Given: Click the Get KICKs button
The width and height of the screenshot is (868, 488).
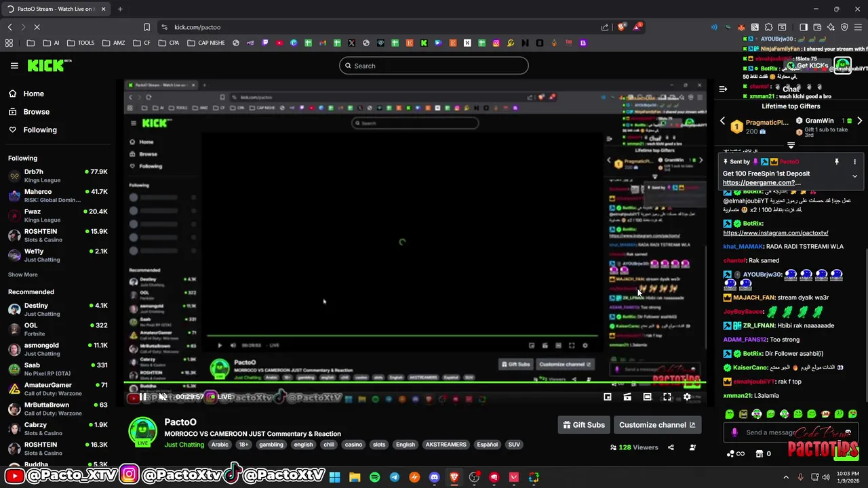Looking at the screenshot, I should [807, 66].
